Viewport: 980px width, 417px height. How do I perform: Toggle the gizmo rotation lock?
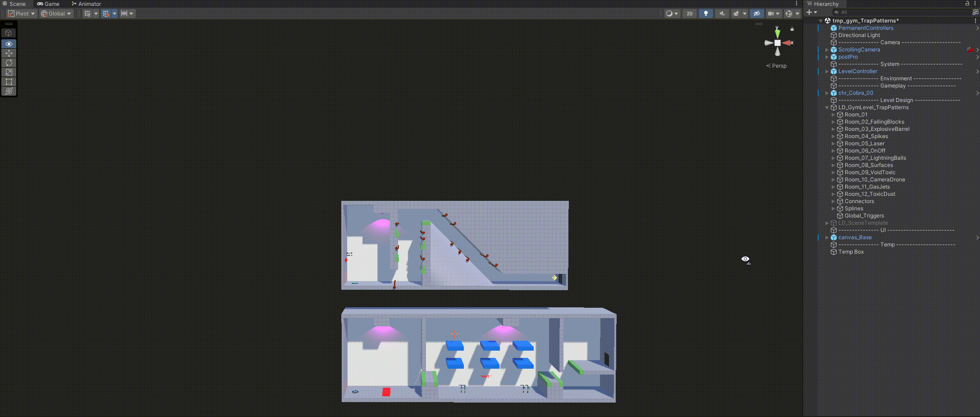pos(792,29)
